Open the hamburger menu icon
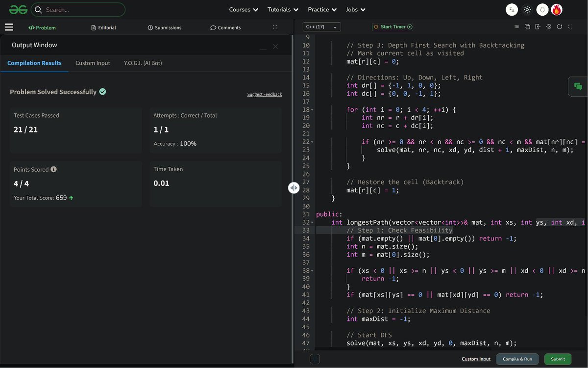The height and width of the screenshot is (368, 588). (9, 27)
